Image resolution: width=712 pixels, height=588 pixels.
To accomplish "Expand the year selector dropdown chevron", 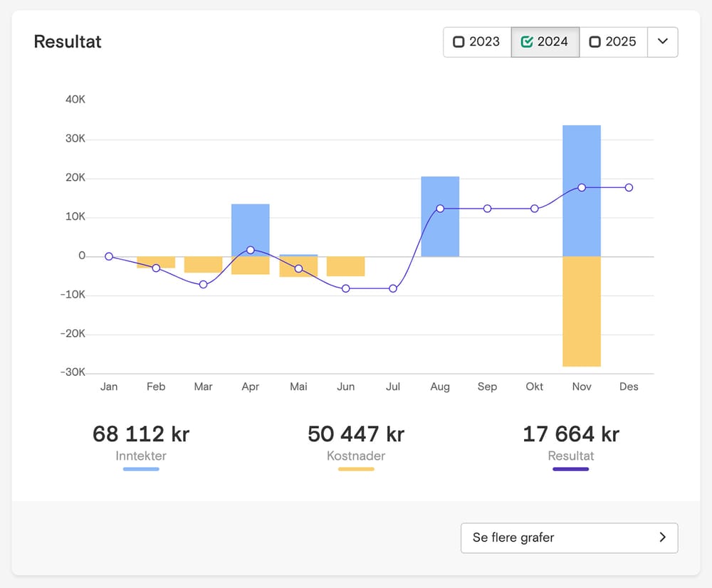I will [x=662, y=42].
